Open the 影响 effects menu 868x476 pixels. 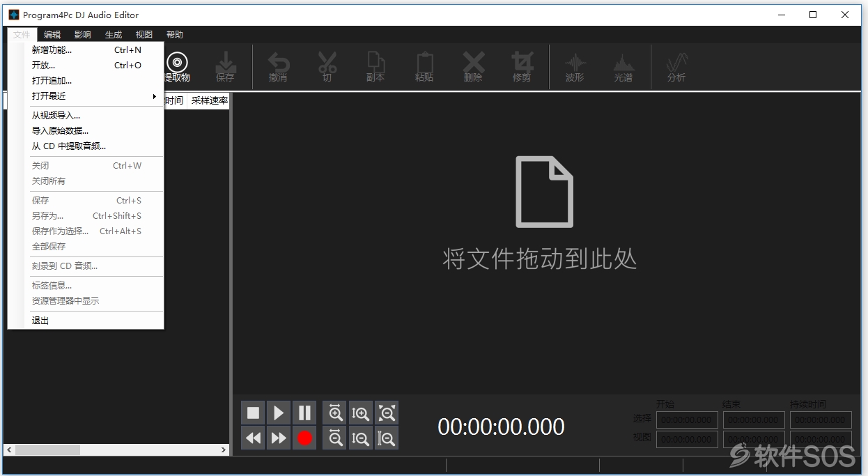point(83,34)
